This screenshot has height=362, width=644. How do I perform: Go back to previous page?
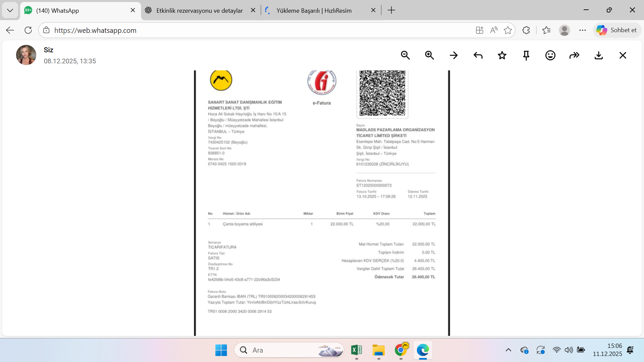10,30
